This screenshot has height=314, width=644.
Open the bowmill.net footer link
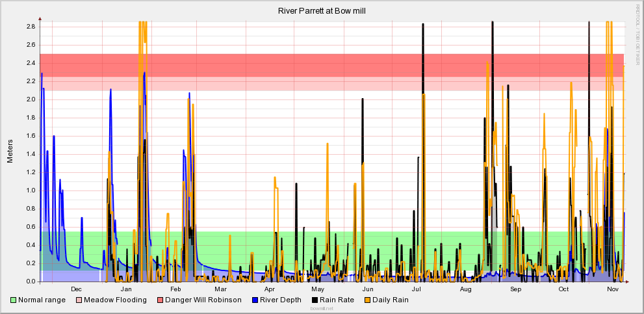(322, 309)
